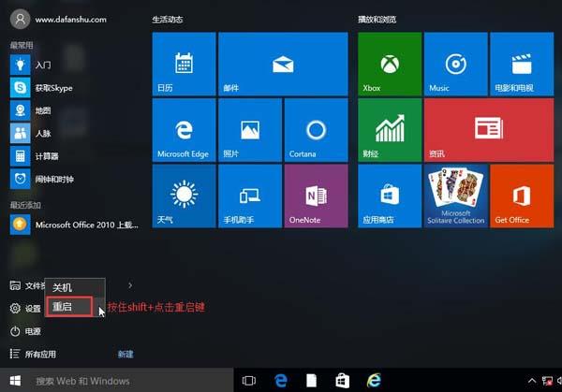Click the Windows Start button
The image size is (562, 392).
click(15, 381)
